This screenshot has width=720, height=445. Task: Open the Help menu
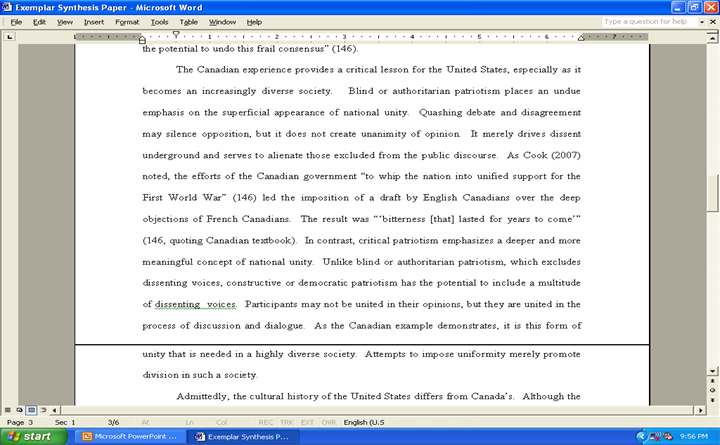[x=254, y=22]
